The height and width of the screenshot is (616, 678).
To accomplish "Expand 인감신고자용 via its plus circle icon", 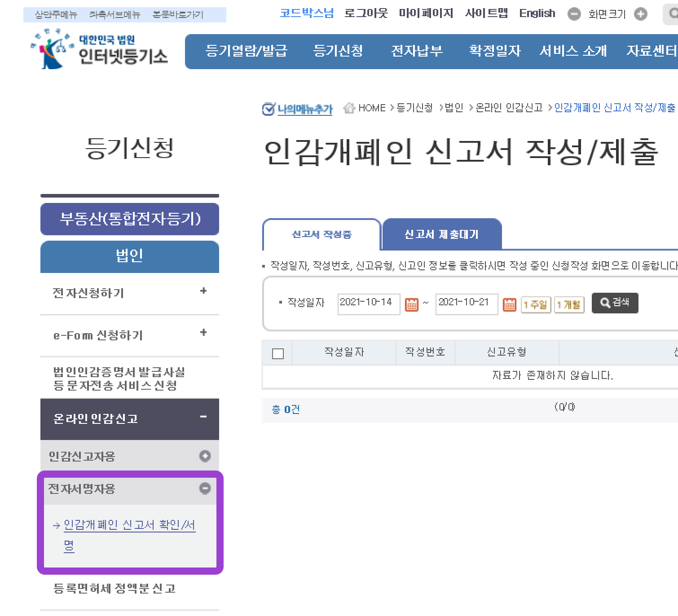I will [206, 456].
